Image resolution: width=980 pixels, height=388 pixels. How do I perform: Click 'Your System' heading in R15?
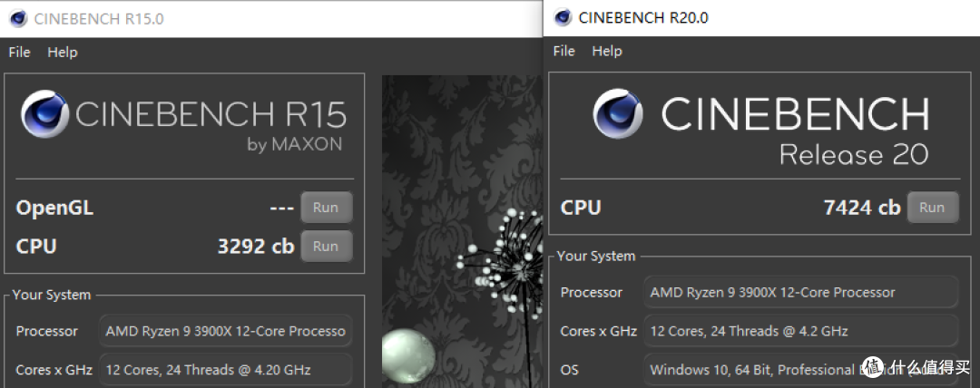(x=51, y=295)
